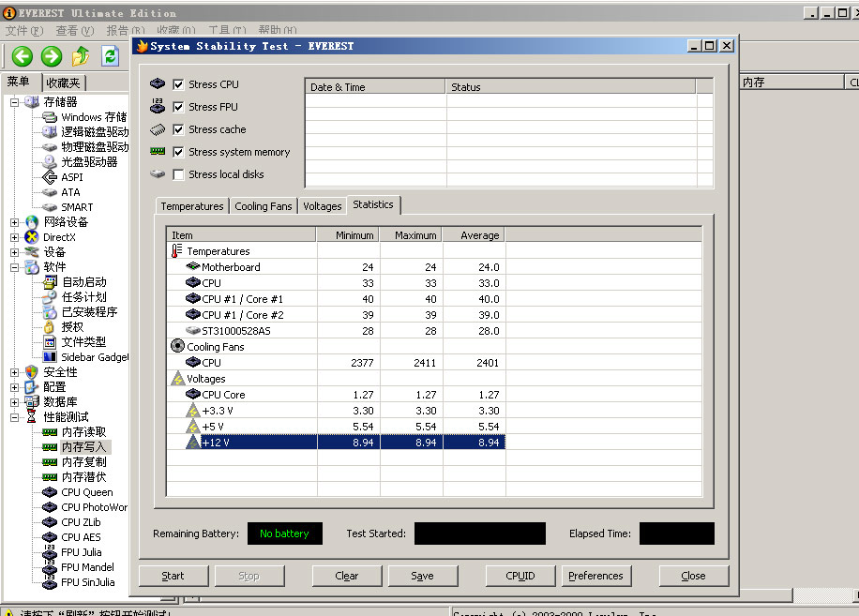Click the green Forward arrow toolbar icon
Image resolution: width=859 pixels, height=616 pixels.
(52, 56)
